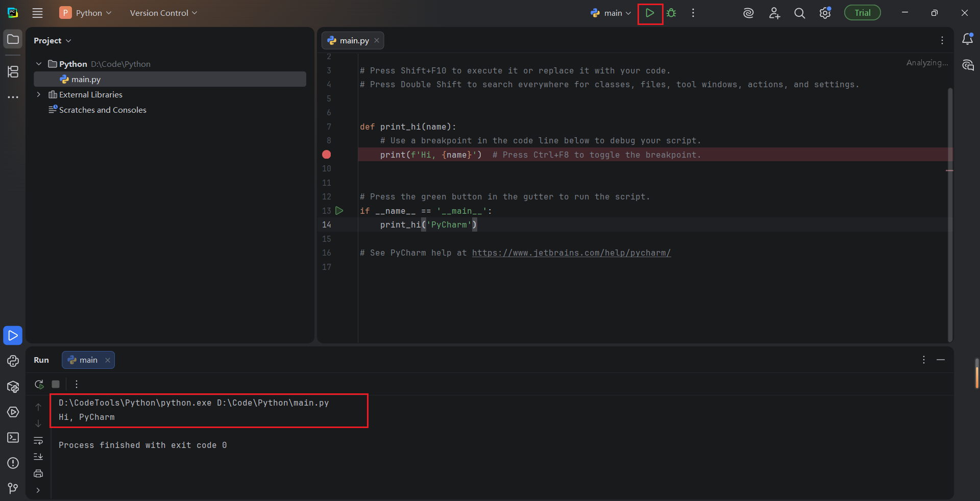980x501 pixels.
Task: Open Run tool window options menu
Action: point(924,360)
